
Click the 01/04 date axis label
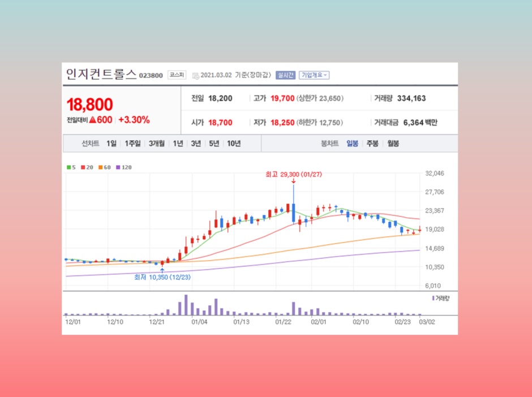point(199,322)
